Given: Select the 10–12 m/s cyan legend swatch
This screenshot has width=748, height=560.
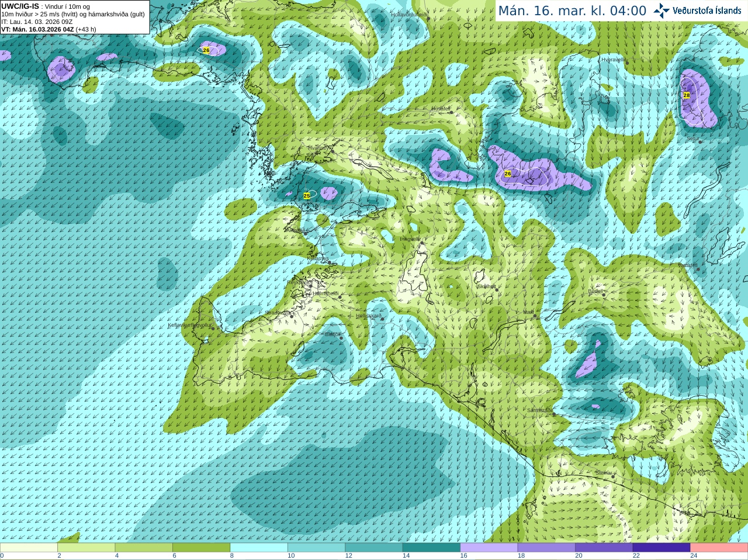Looking at the screenshot, I should (316, 548).
